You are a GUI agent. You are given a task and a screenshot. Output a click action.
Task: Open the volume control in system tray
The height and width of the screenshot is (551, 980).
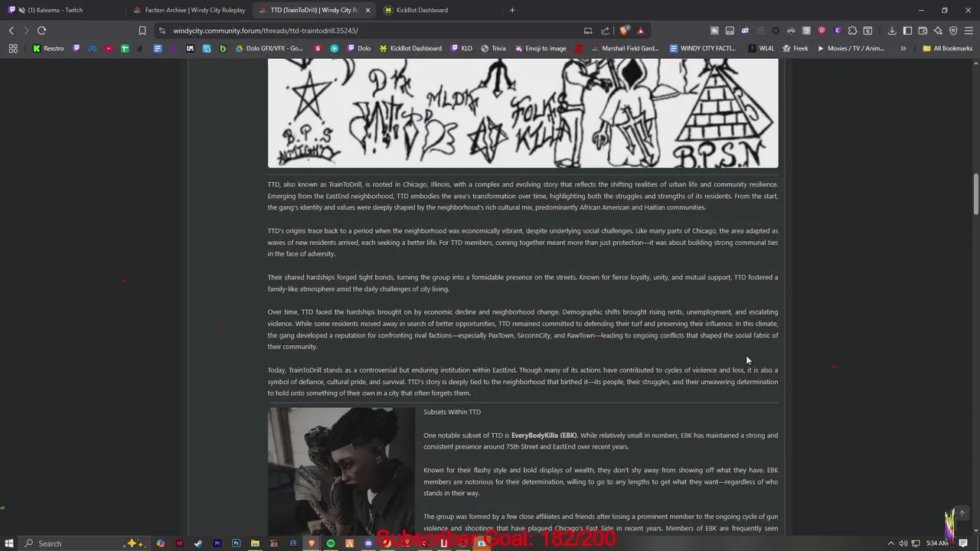pos(903,543)
